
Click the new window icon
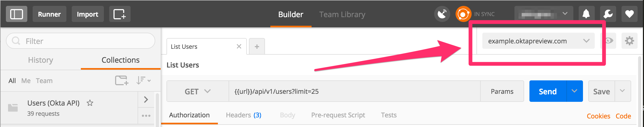coord(120,14)
